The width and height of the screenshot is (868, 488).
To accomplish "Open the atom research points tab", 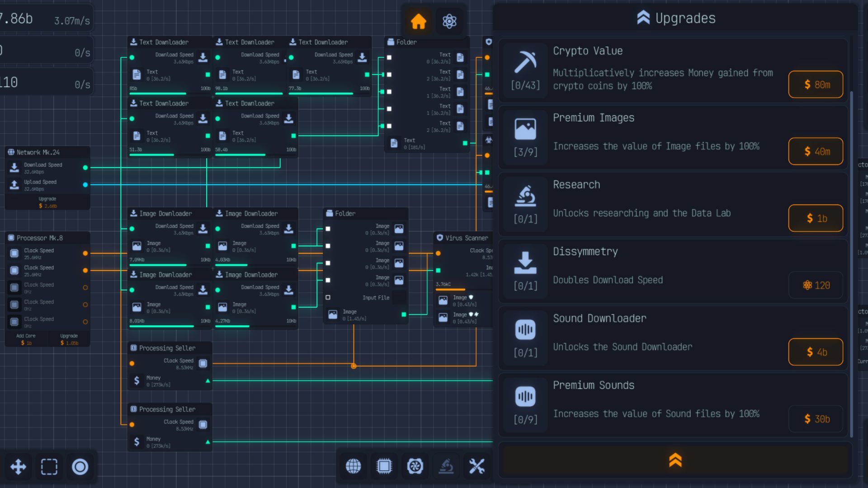I will [449, 21].
